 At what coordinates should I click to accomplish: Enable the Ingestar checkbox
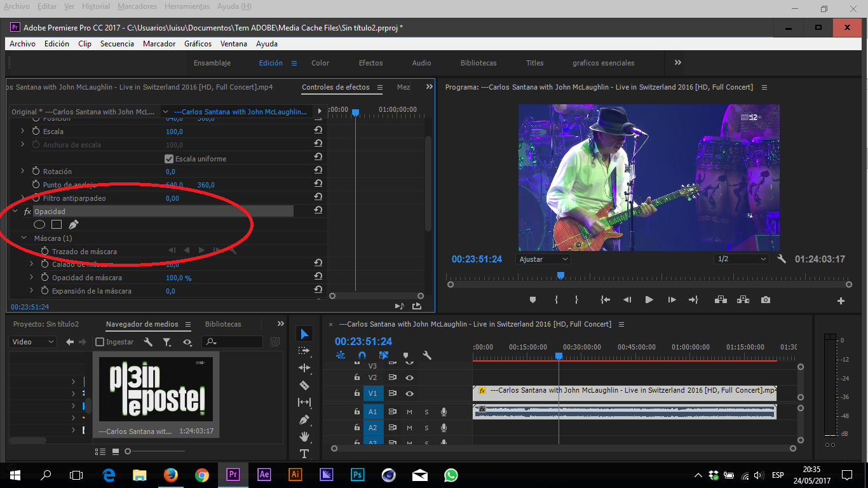click(x=100, y=342)
